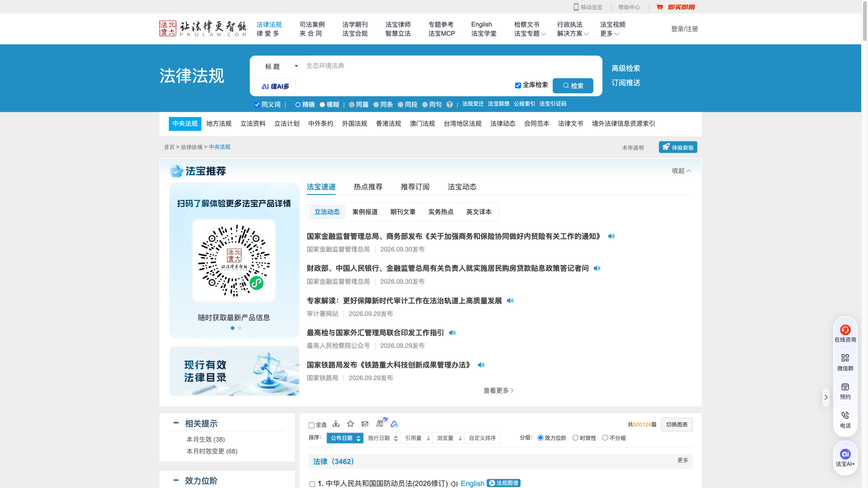Collapse the 法宝推荐 panel via 收起
Screen dimensions: 868x488
[x=681, y=171]
